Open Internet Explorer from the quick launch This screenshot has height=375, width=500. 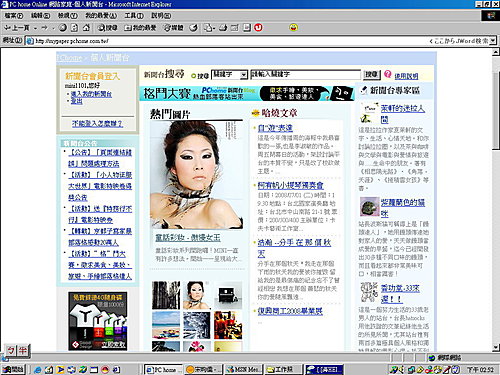[38, 369]
